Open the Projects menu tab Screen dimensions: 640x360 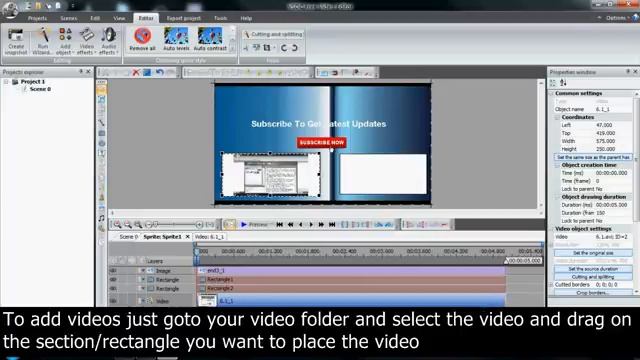(37, 18)
